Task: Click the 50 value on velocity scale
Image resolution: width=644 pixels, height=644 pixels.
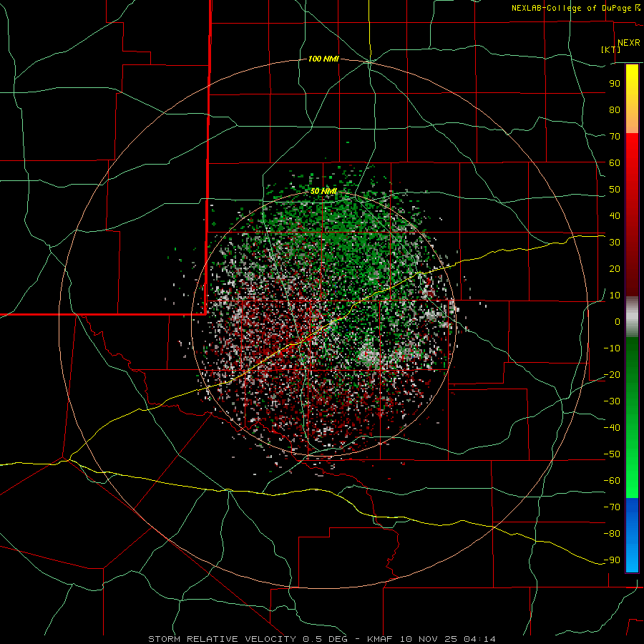Action: pyautogui.click(x=615, y=190)
